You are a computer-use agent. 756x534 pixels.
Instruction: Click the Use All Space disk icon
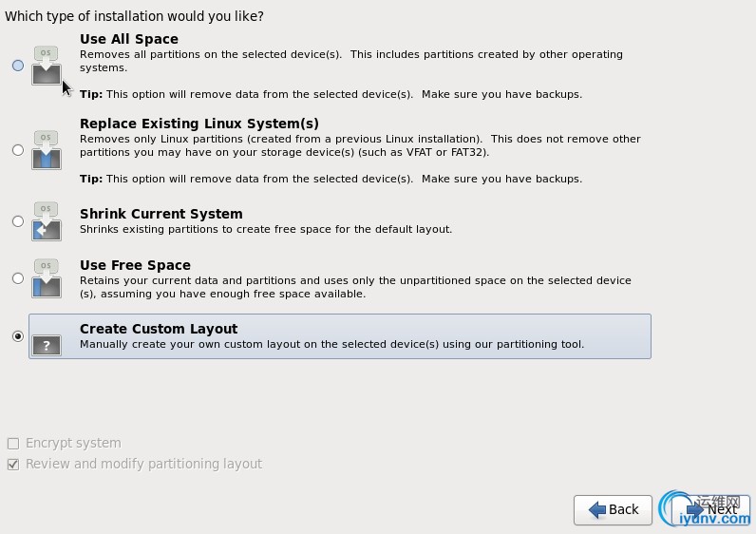tap(47, 65)
